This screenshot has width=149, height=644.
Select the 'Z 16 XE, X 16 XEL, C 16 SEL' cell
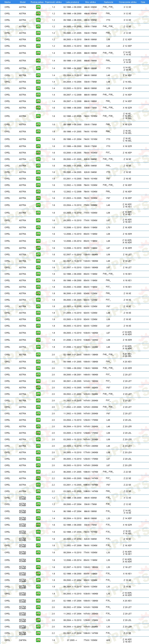pos(127,116)
